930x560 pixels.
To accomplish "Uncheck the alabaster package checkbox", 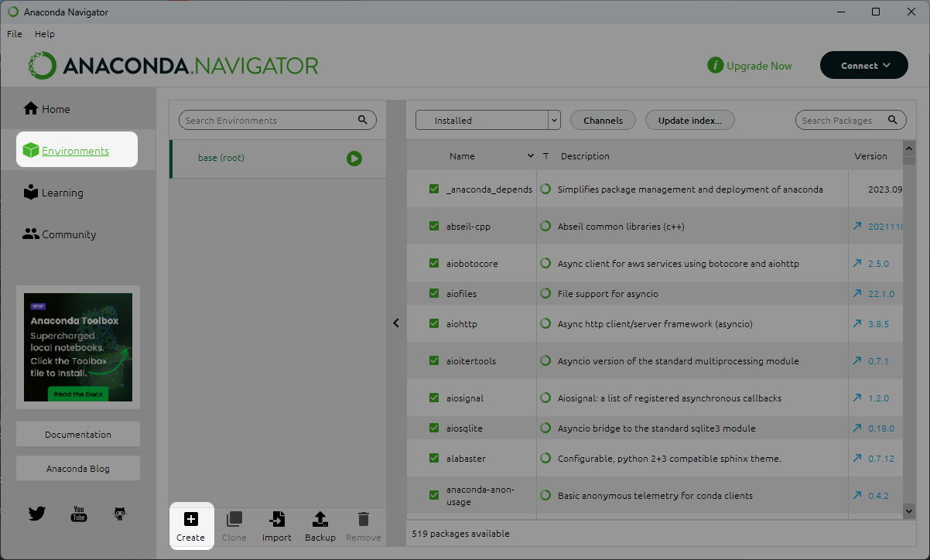I will tap(434, 459).
